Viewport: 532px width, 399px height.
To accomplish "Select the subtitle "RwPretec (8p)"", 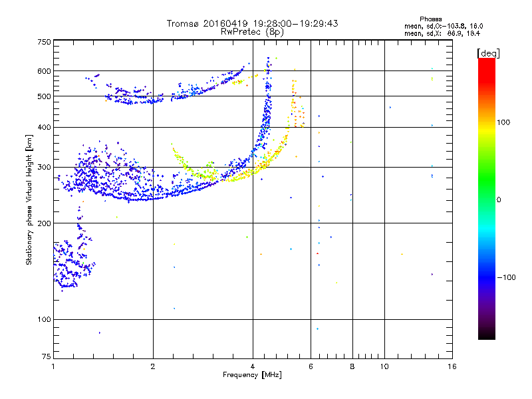I will coord(252,32).
